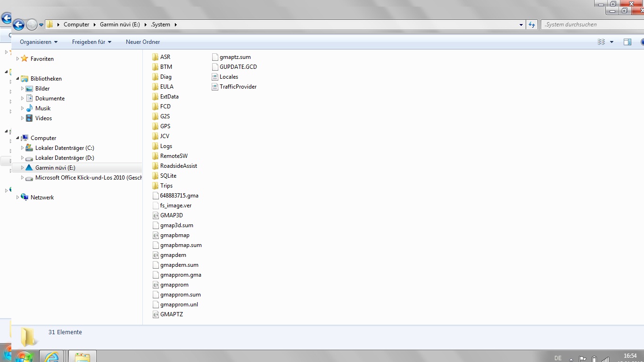644x362 pixels.
Task: Open the recent locations dropdown arrow
Action: (41, 25)
